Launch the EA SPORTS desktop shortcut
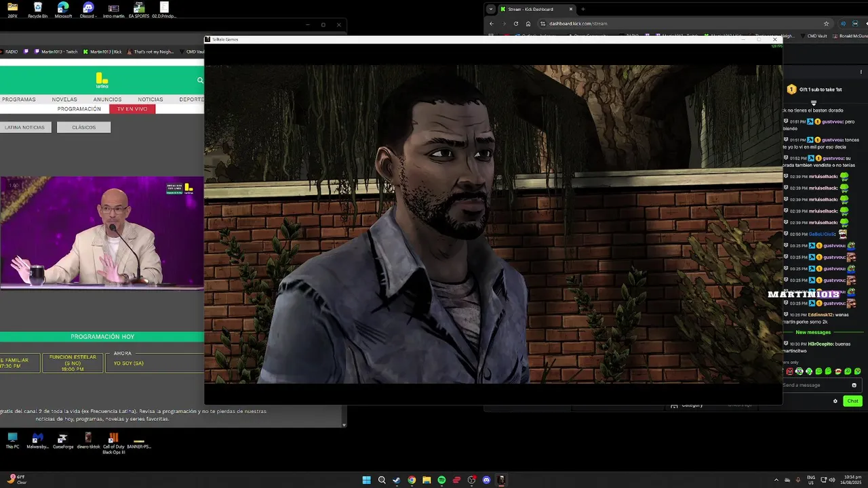The width and height of the screenshot is (868, 488). (x=139, y=9)
